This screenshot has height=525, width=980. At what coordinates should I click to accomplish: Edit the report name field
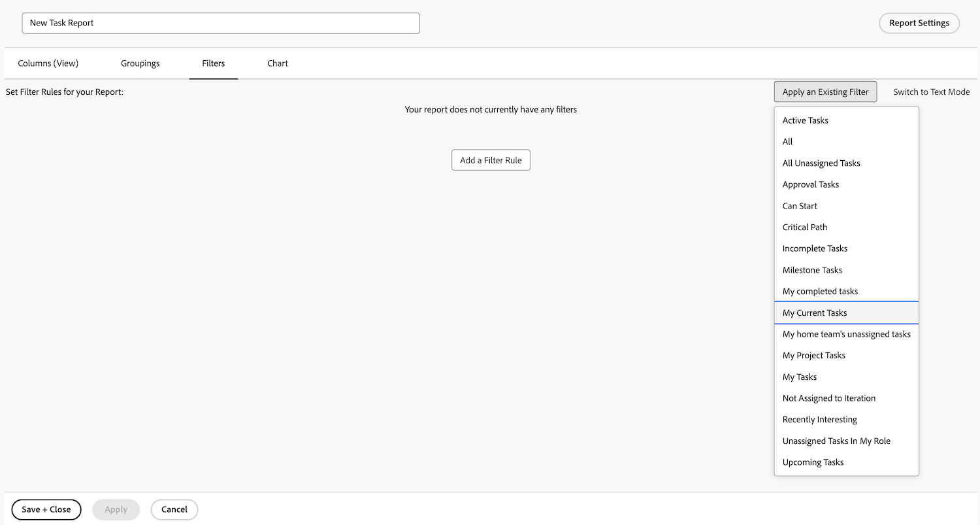(220, 22)
